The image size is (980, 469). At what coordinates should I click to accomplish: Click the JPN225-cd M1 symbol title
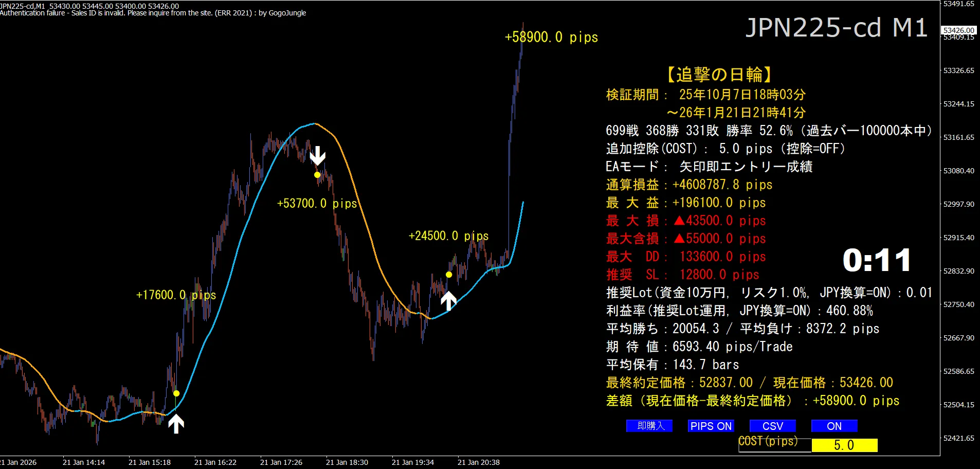(x=837, y=27)
